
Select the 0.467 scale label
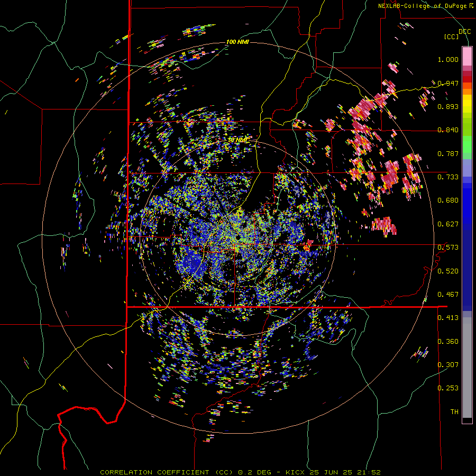point(448,294)
